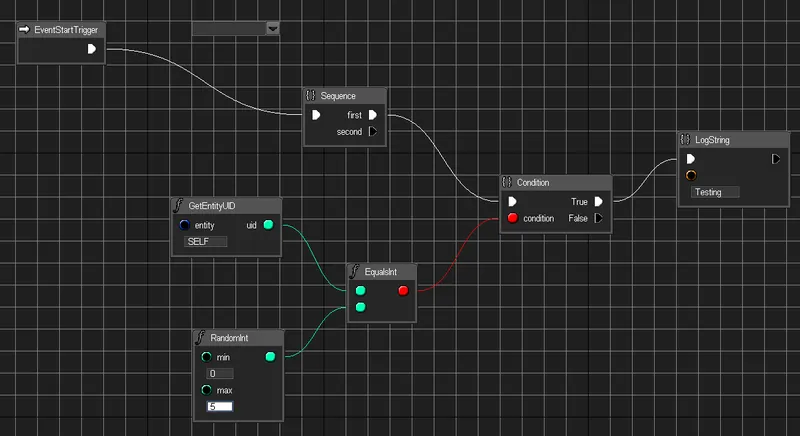Click the function icon on GetEntityUID
The height and width of the screenshot is (436, 800).
pos(178,205)
